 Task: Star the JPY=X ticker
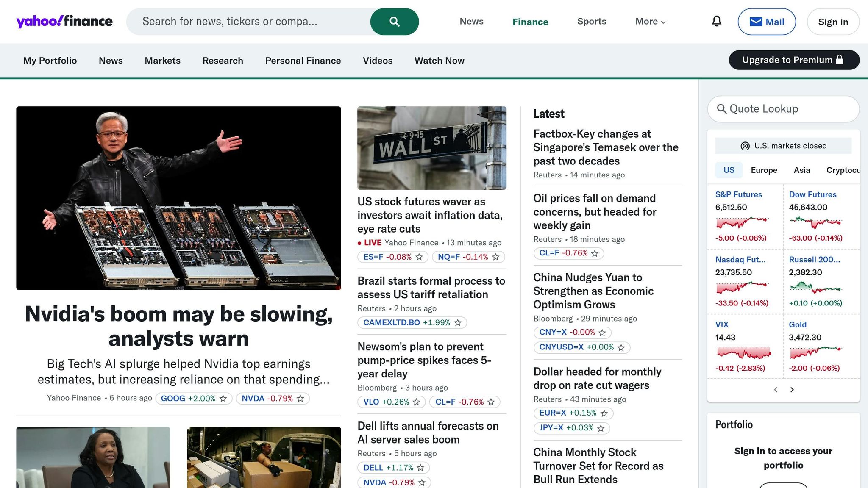click(x=601, y=428)
